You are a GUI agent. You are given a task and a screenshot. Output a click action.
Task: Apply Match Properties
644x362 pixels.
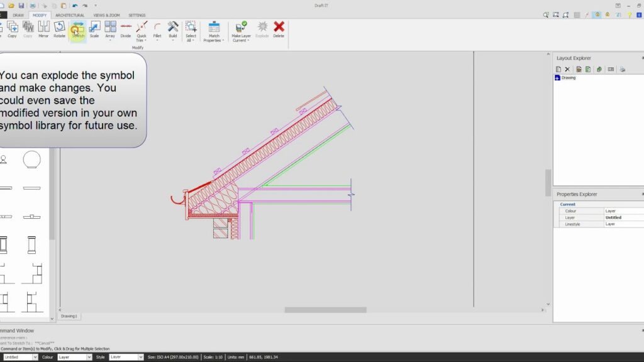point(214,31)
